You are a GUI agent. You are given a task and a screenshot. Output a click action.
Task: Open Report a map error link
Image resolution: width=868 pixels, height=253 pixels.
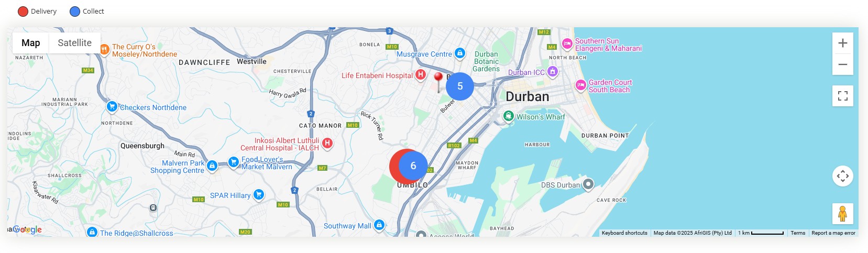[833, 233]
